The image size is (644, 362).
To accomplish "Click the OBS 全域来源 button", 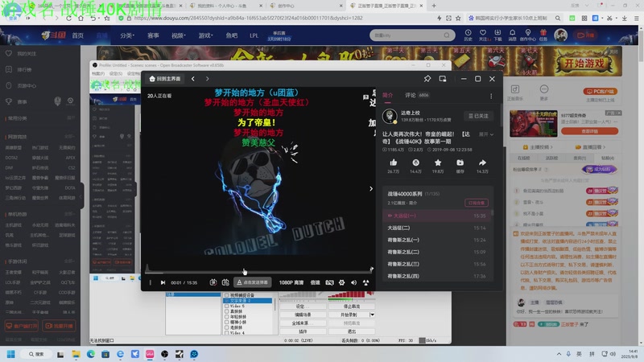I will pos(303,323).
